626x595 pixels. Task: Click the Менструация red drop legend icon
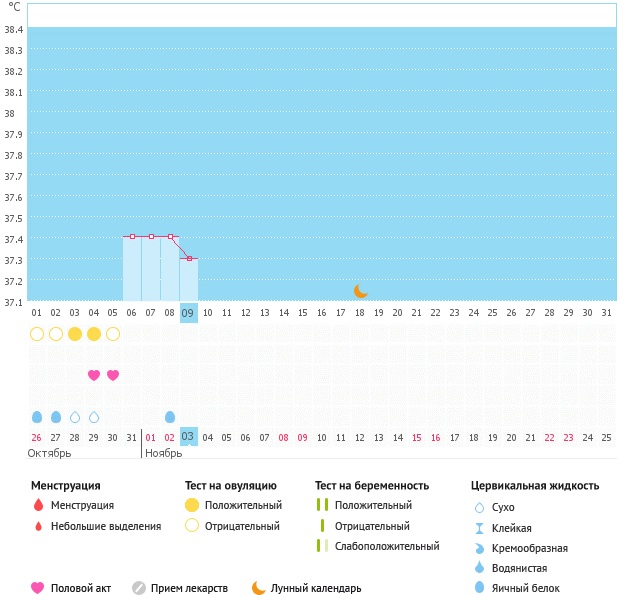click(38, 505)
